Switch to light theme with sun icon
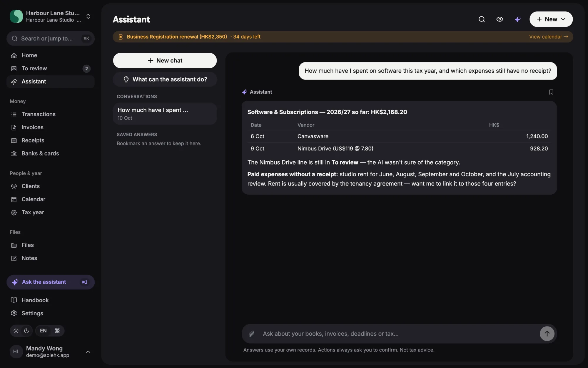This screenshot has width=588, height=368. click(x=16, y=331)
